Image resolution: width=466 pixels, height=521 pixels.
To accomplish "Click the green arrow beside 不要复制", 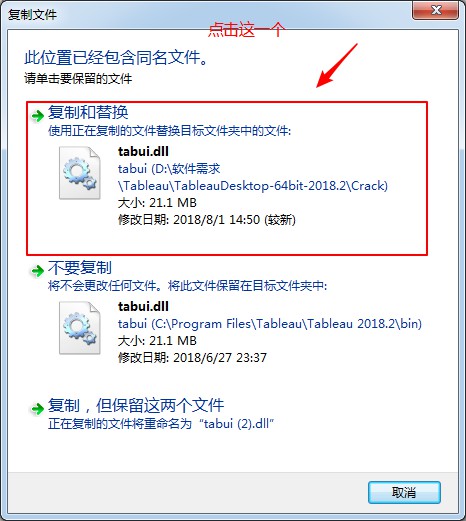I will click(37, 271).
